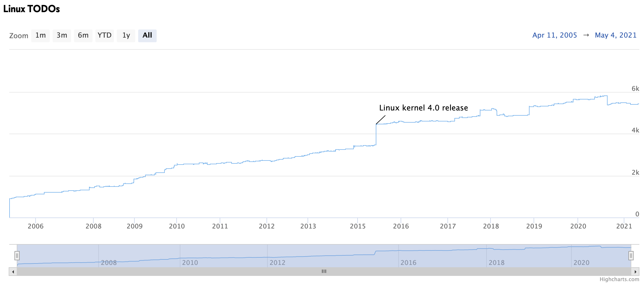Grab the right navigator range handle
Viewport: 644px width, 284px height.
tap(631, 256)
